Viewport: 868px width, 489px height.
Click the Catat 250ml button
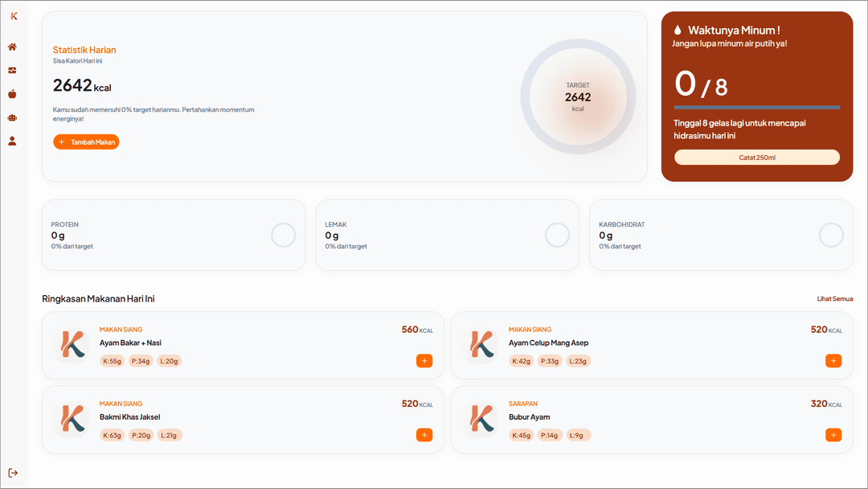coord(757,158)
